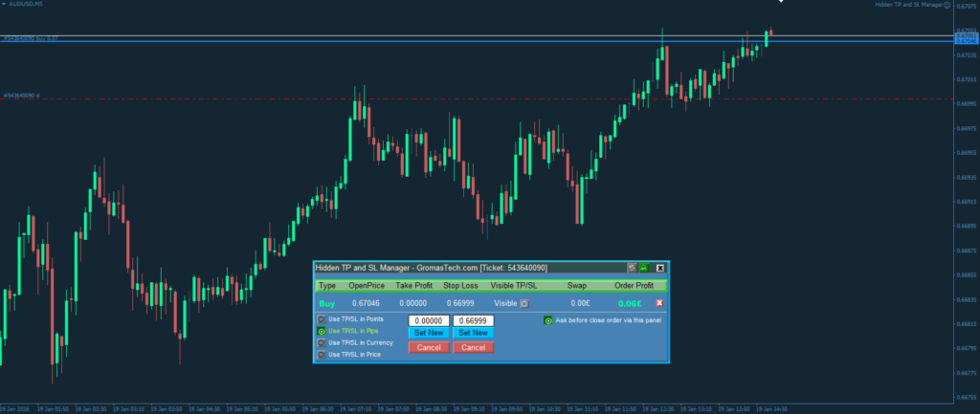The height and width of the screenshot is (414, 980).
Task: Click the 19 Jan 12:30 time axis label
Action: point(658,409)
